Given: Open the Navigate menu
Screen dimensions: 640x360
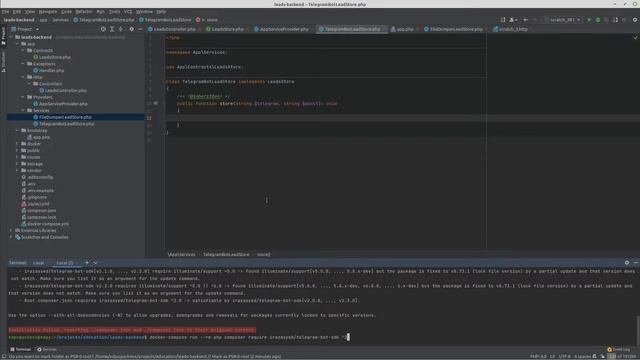Looking at the screenshot, I should click(48, 12).
